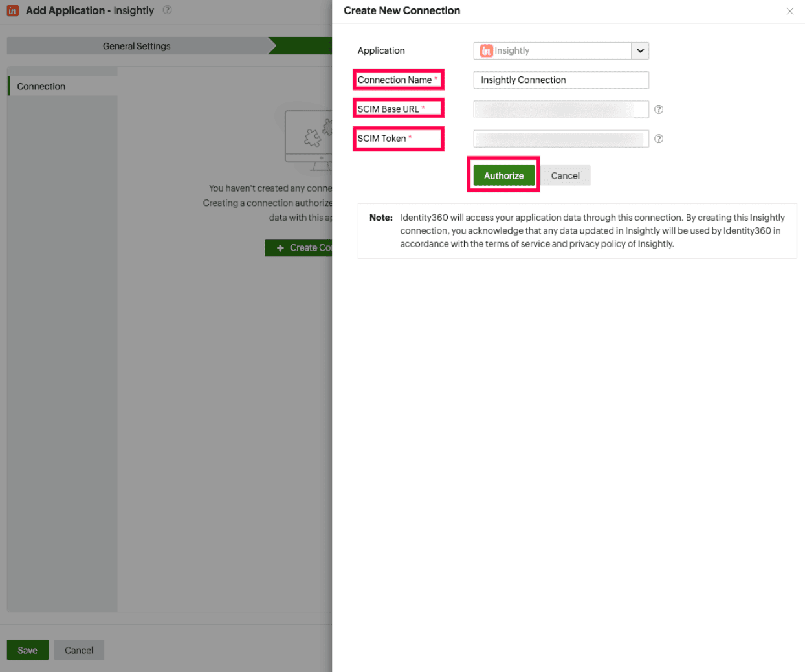Click the Connection Name input field
Viewport: 805px width, 672px height.
561,80
